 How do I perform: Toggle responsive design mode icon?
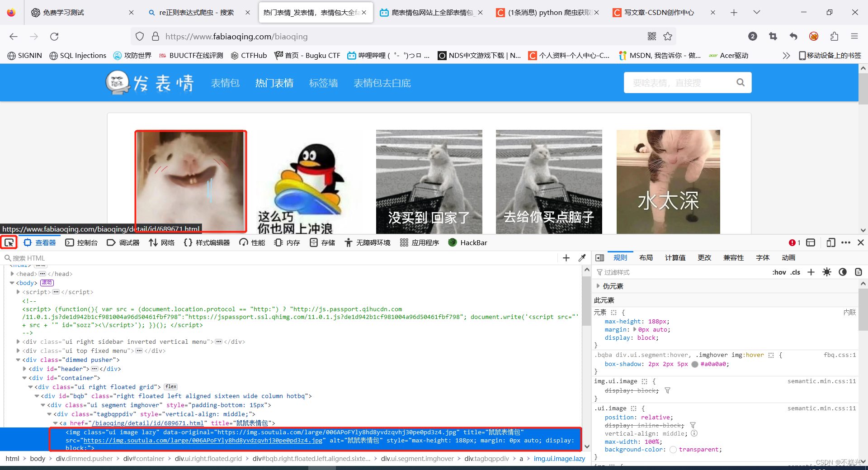tap(830, 243)
